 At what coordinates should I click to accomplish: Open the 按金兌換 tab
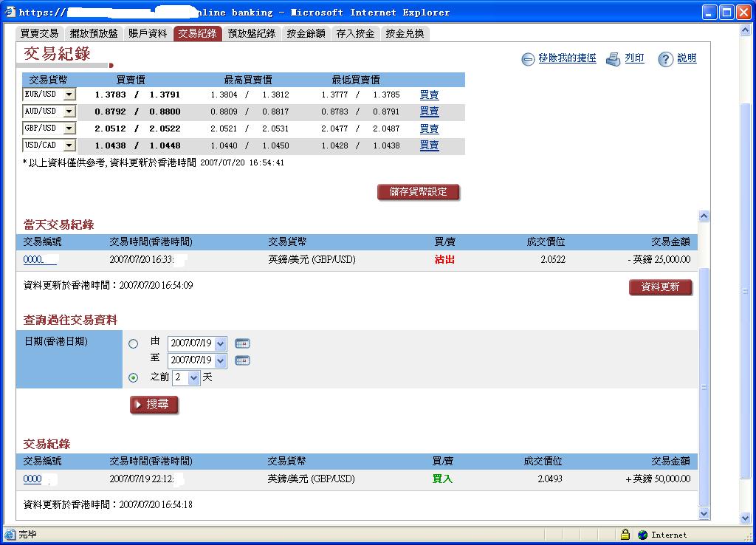click(x=405, y=33)
